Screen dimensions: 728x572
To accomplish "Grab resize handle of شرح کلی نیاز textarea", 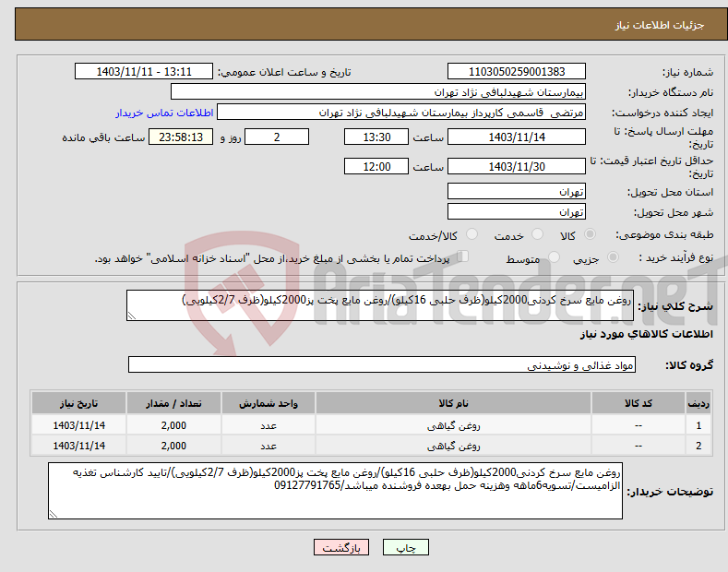I will tap(132, 316).
